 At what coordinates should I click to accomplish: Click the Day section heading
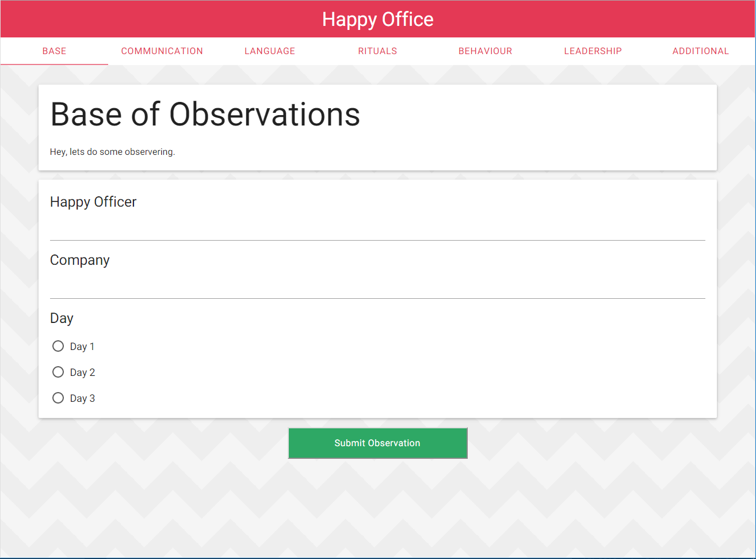62,318
